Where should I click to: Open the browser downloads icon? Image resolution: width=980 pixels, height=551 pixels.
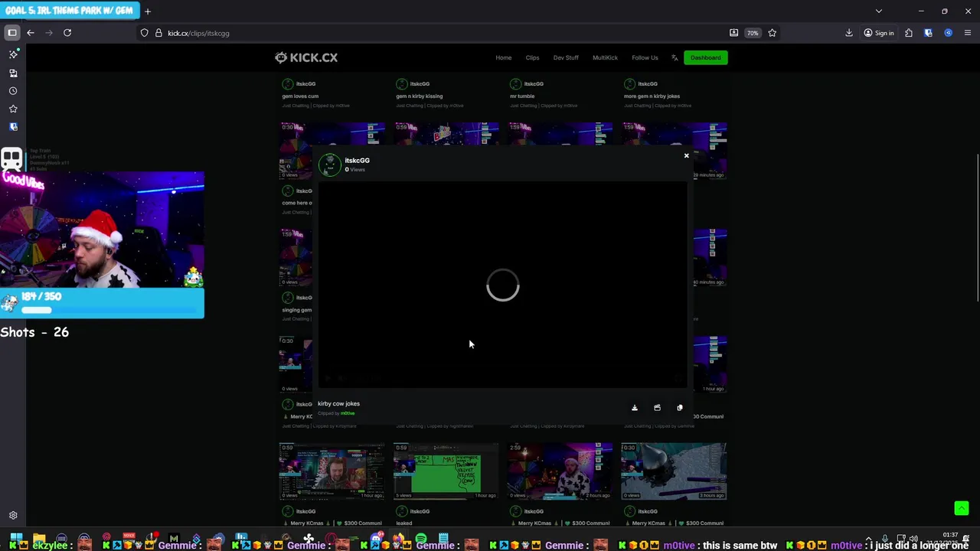click(x=849, y=33)
